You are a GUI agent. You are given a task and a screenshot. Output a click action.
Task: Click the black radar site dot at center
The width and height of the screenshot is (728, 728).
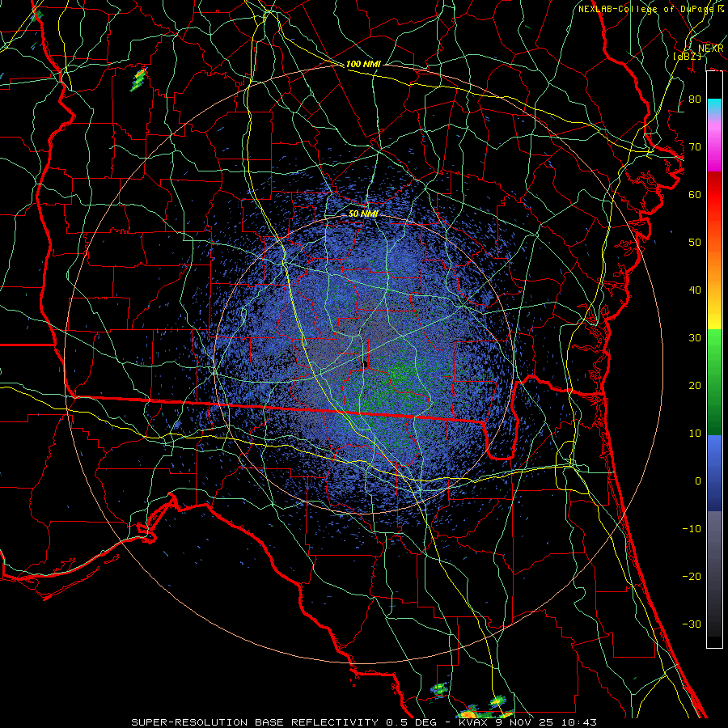(x=365, y=363)
